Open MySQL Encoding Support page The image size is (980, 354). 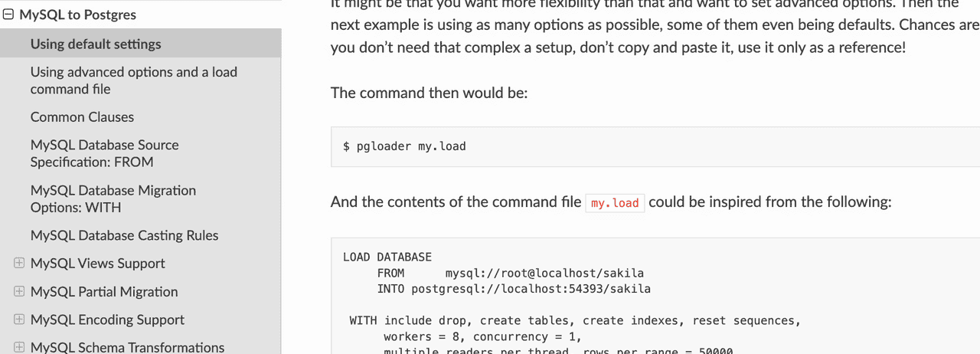click(x=107, y=320)
